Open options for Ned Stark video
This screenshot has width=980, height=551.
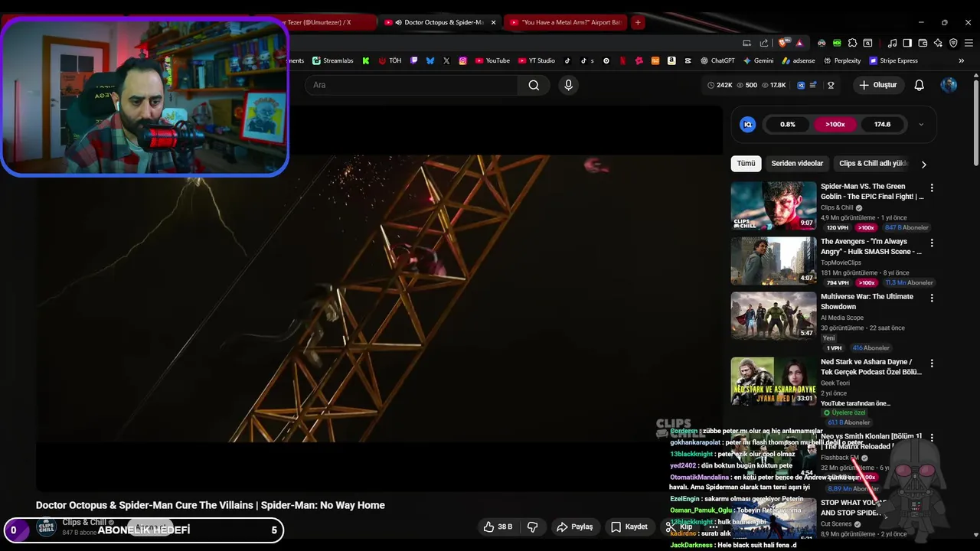(x=932, y=363)
